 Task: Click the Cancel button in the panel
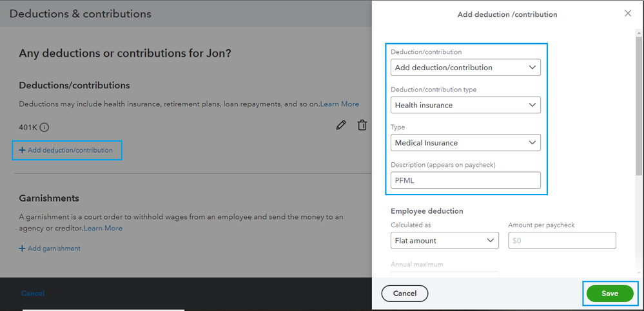405,294
